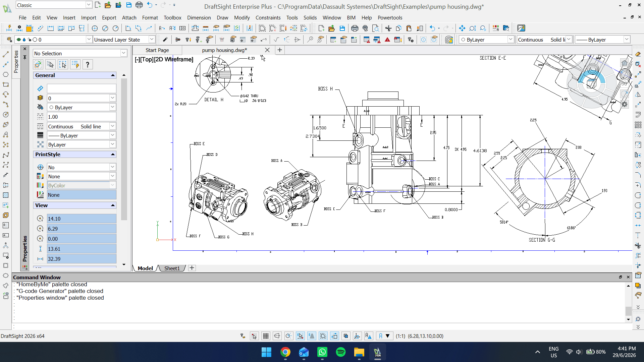Viewport: 644px width, 362px height.
Task: Toggle Snap mode in status bar
Action: (x=254, y=336)
